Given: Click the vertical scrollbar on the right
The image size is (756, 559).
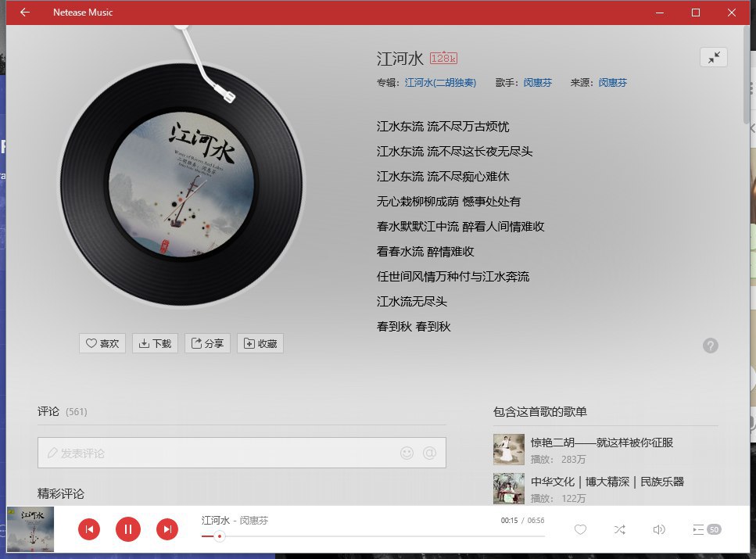Looking at the screenshot, I should [747, 75].
